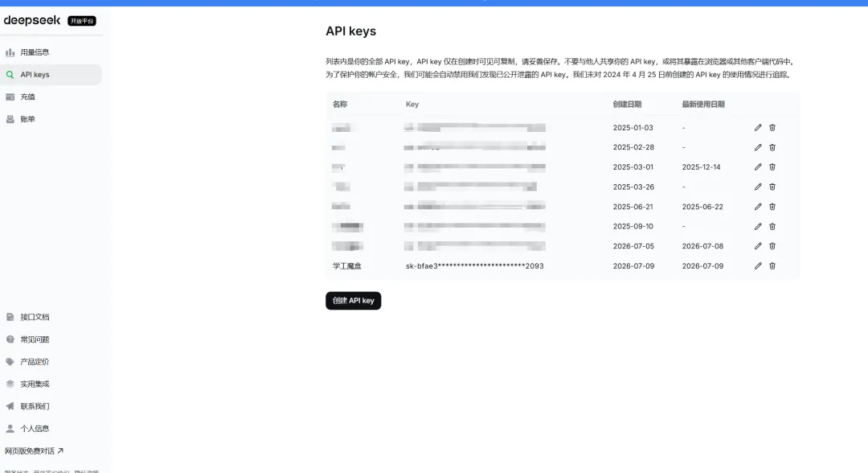Click the last-used date 2026-07-08

coord(702,246)
